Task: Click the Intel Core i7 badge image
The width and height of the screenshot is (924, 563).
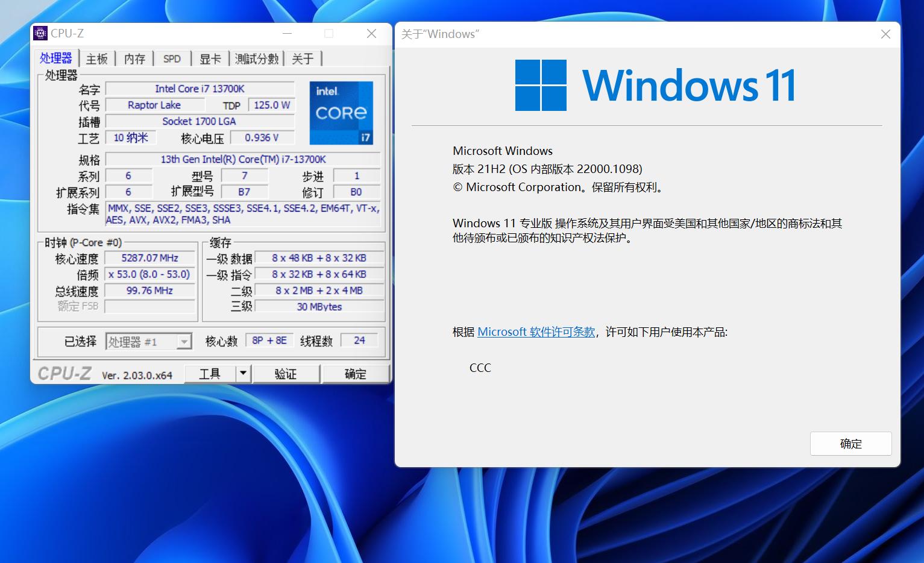Action: click(341, 113)
